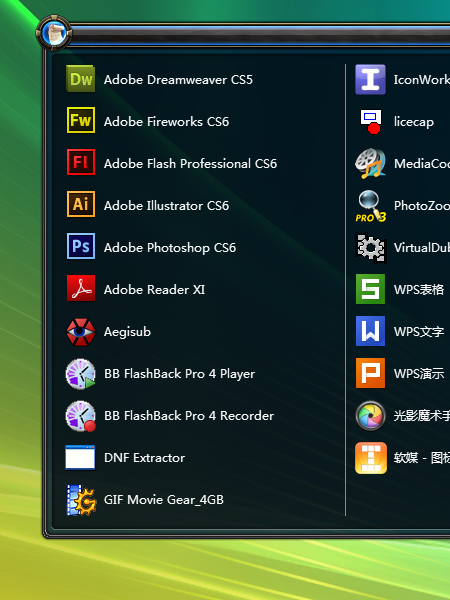Launch the orange WPS演示 presentation icon
This screenshot has width=450, height=600.
(x=370, y=373)
